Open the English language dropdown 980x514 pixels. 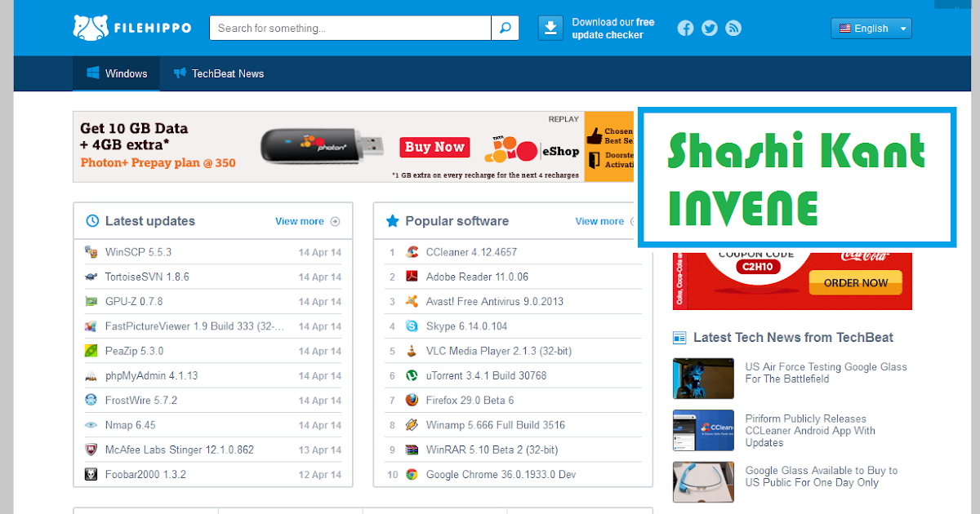tap(871, 29)
